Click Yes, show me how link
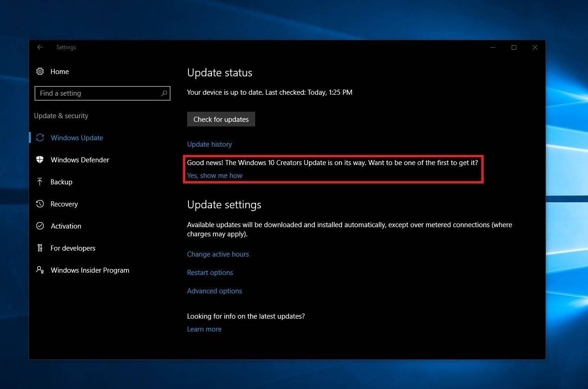The image size is (588, 389). pos(215,176)
